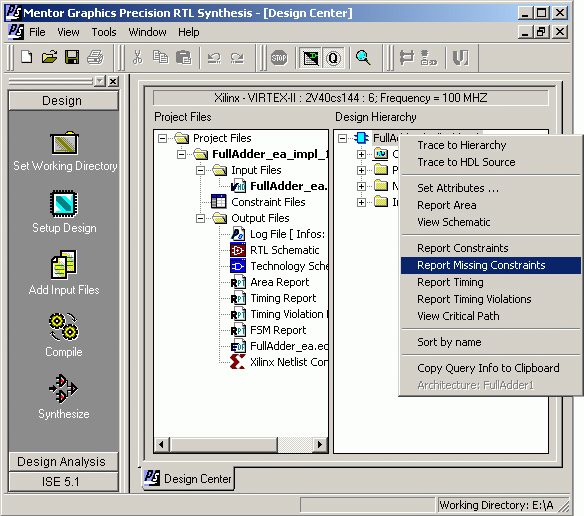The image size is (584, 516).
Task: Choose Sort by name
Action: coord(491,342)
